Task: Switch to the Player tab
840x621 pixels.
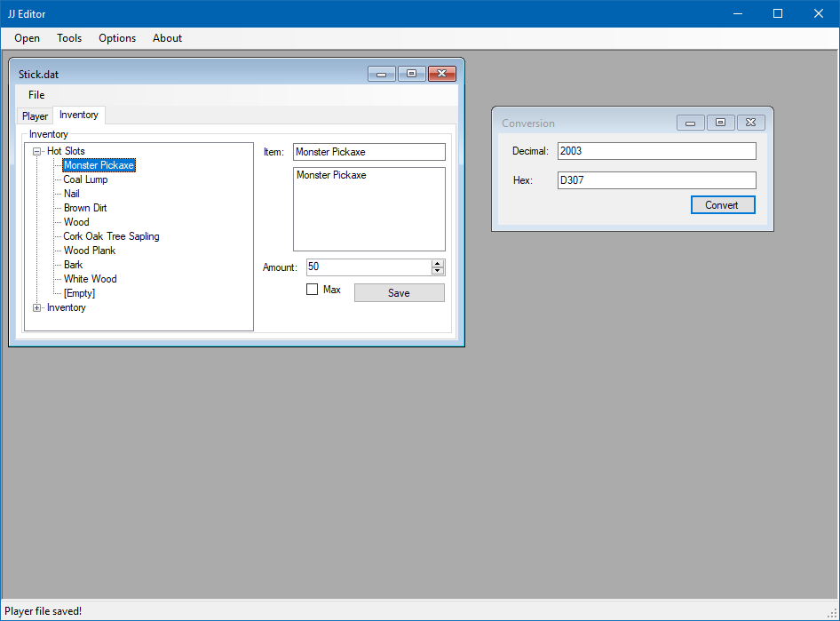Action: (35, 115)
